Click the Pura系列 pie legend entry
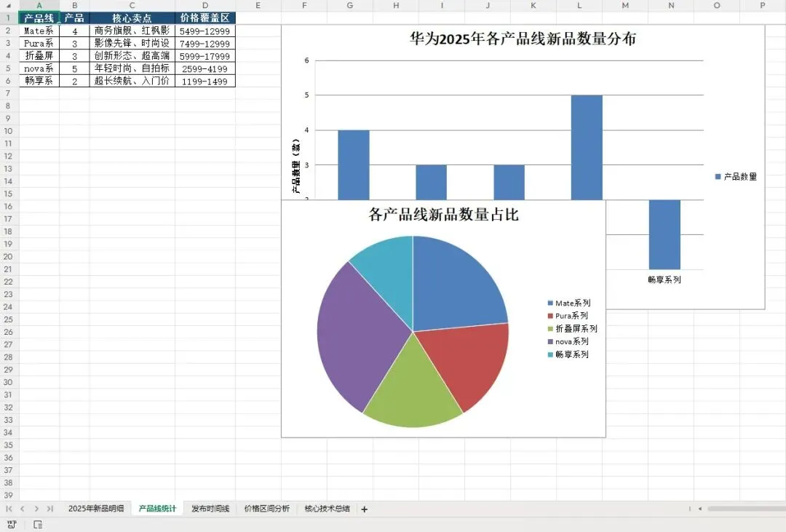 [568, 315]
